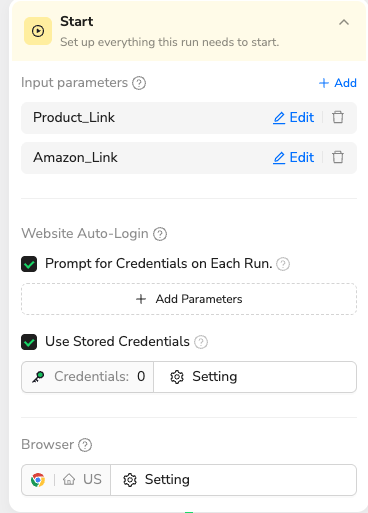
Task: Click the yellow Start play icon
Action: click(38, 31)
